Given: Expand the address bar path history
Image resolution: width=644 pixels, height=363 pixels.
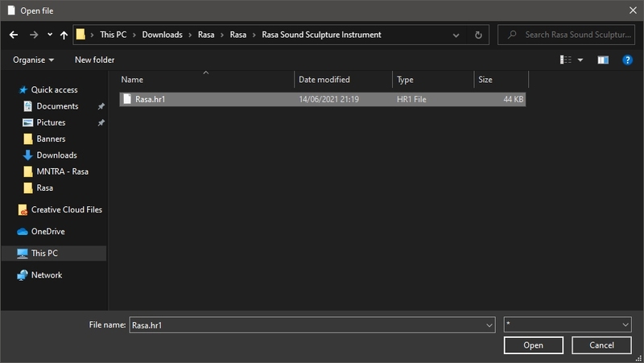Looking at the screenshot, I should 456,35.
